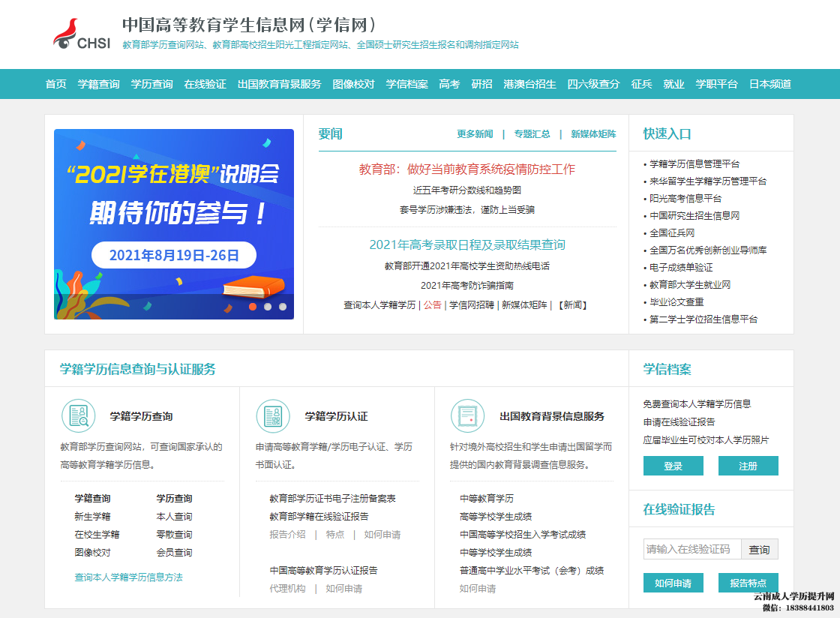Screen dimensions: 840x618
Task: Open the 出国教育背景信息服务 service icon
Action: tap(468, 415)
